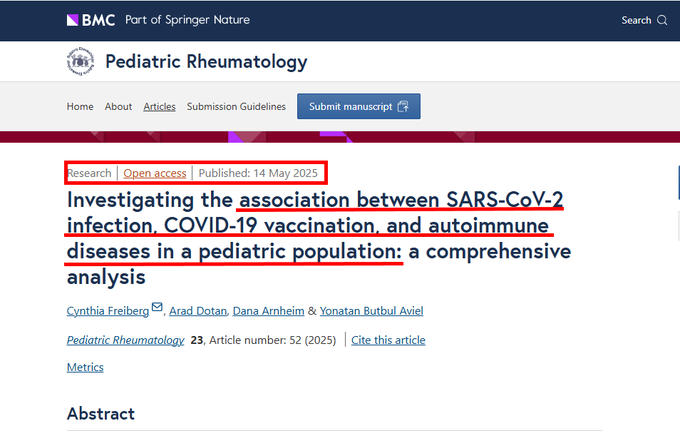The height and width of the screenshot is (431, 680).
Task: Click the BMC logo icon
Action: [x=91, y=20]
